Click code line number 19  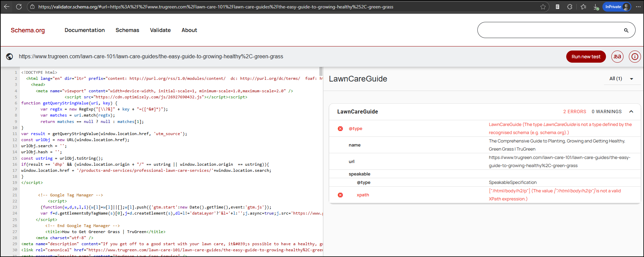(x=15, y=183)
